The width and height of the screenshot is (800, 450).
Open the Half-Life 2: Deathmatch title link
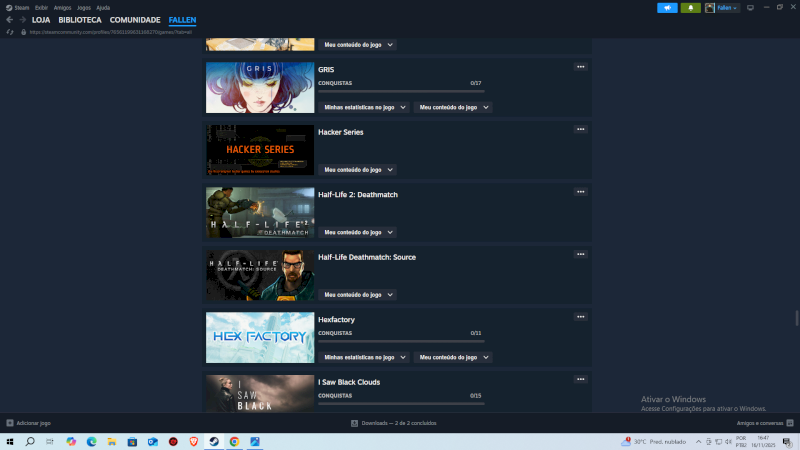pyautogui.click(x=358, y=194)
